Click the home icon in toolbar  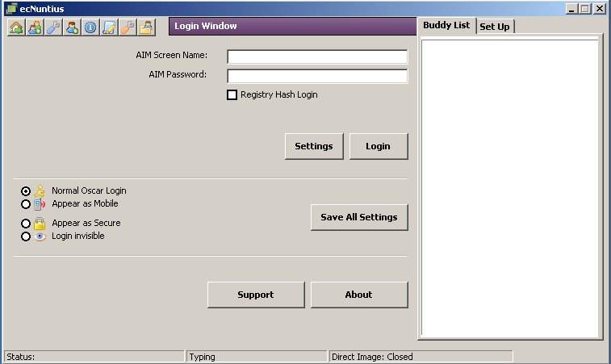pyautogui.click(x=16, y=27)
